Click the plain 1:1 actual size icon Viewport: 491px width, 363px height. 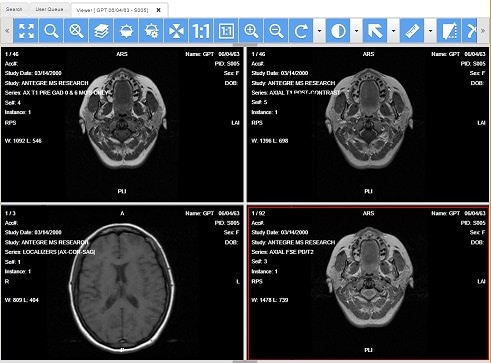pyautogui.click(x=201, y=31)
